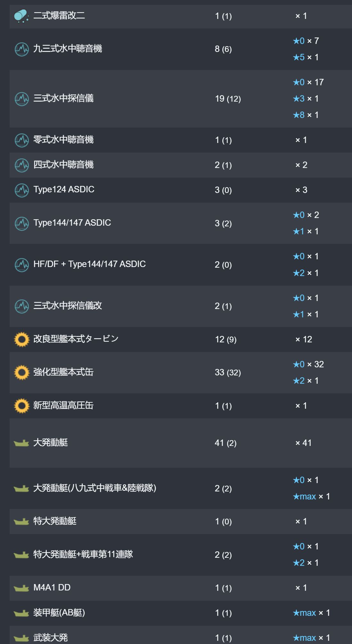Click the sonar icon next to 九三式水中聴音機
This screenshot has height=644, width=352.
point(22,49)
